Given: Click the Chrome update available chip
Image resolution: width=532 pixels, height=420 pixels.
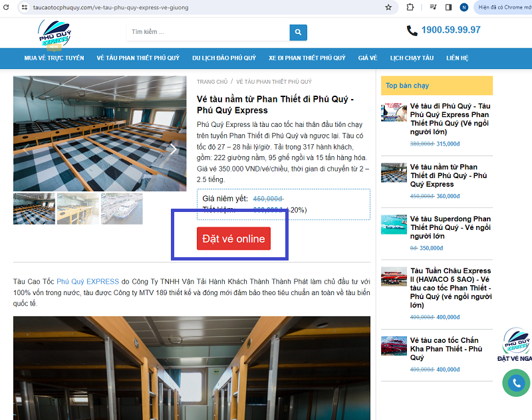Looking at the screenshot, I should pyautogui.click(x=503, y=7).
